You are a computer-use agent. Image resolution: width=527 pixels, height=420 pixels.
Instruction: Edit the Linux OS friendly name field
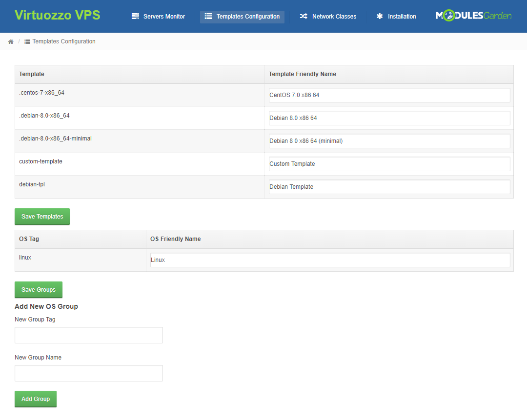click(x=330, y=260)
